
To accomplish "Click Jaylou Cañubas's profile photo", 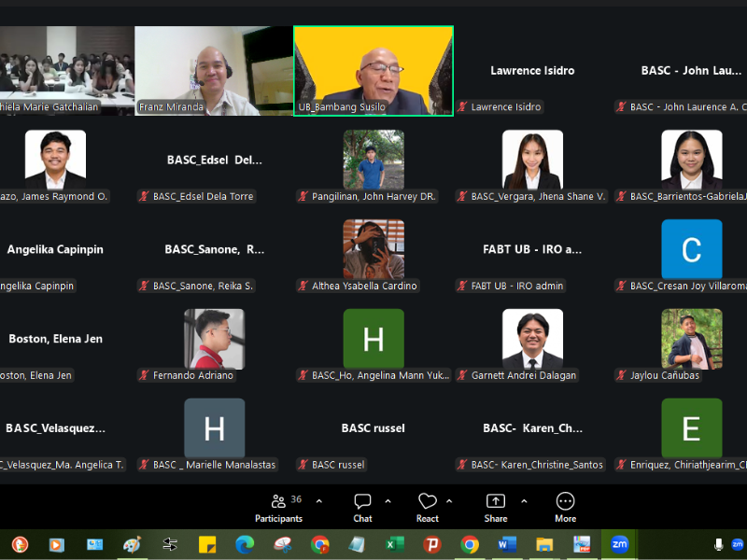I will 692,339.
